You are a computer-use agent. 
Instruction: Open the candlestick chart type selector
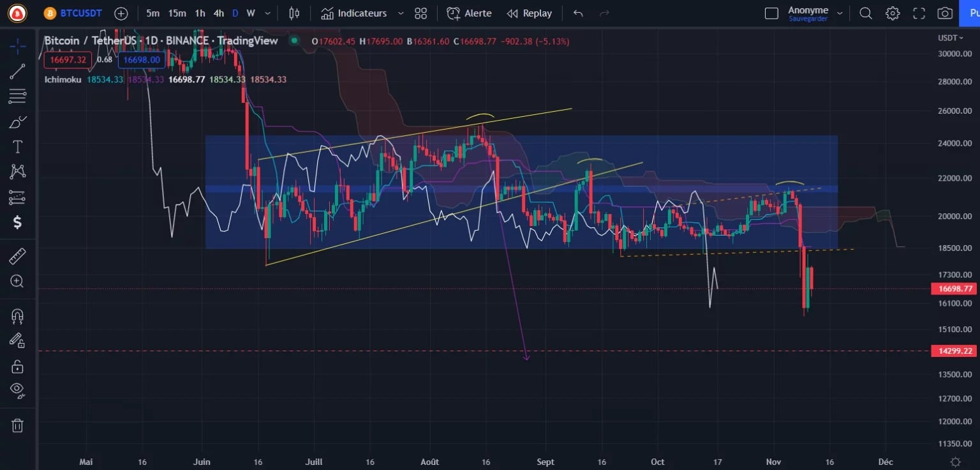coord(294,13)
